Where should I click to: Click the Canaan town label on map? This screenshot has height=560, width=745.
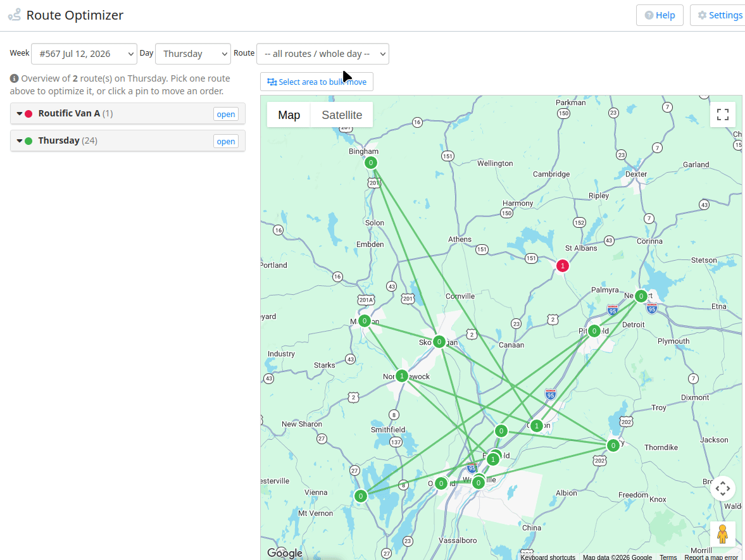pyautogui.click(x=511, y=345)
